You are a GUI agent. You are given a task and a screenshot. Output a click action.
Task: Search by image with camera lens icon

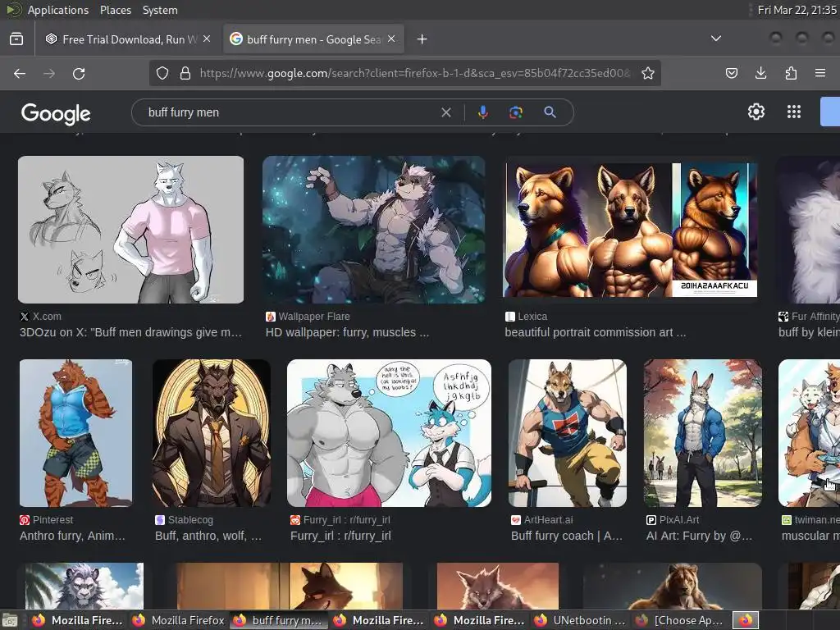515,112
